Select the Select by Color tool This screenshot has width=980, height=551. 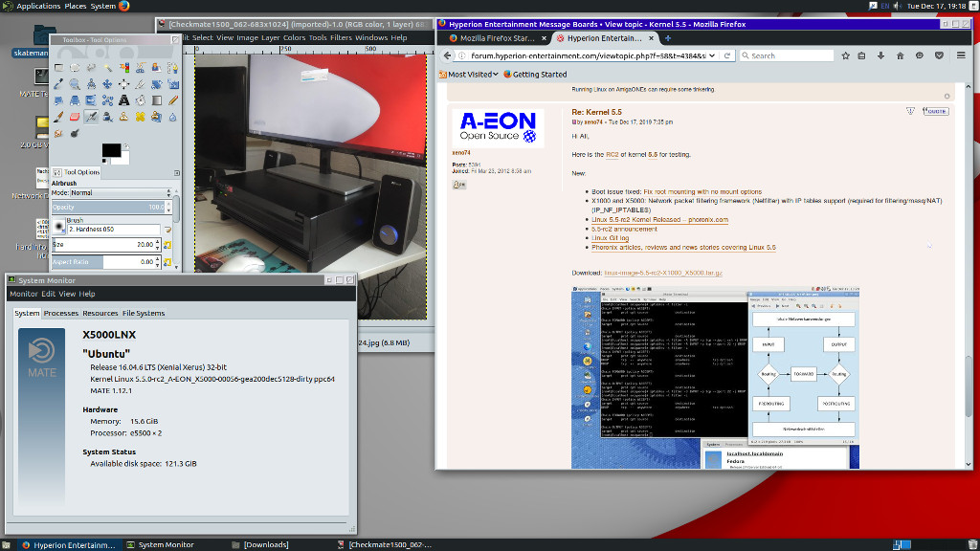pos(123,68)
